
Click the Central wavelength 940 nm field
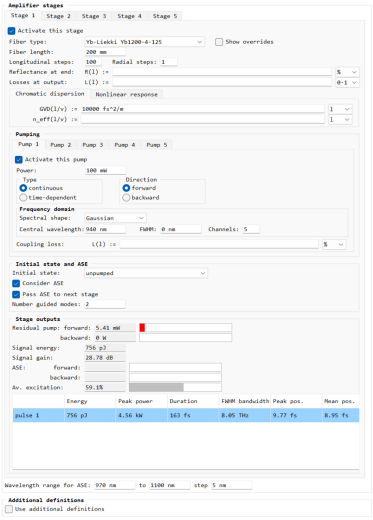105,229
